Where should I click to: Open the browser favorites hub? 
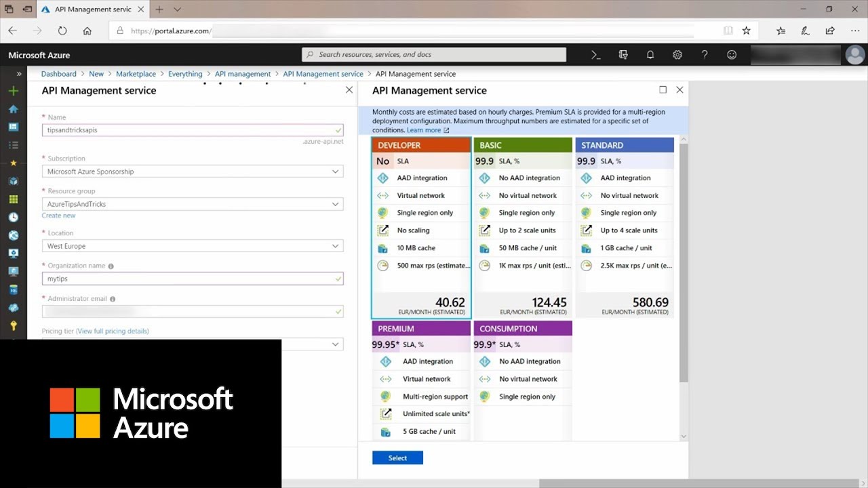[781, 30]
